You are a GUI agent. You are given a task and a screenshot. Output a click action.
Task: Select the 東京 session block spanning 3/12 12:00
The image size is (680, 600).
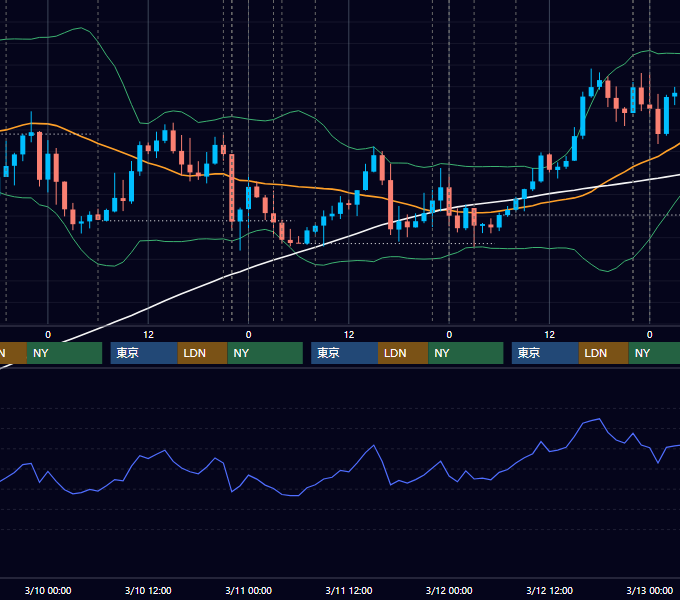pos(545,353)
